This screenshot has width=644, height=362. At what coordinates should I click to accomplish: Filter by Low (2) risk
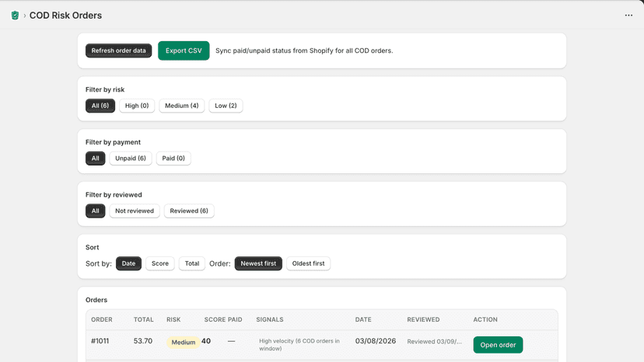point(226,106)
